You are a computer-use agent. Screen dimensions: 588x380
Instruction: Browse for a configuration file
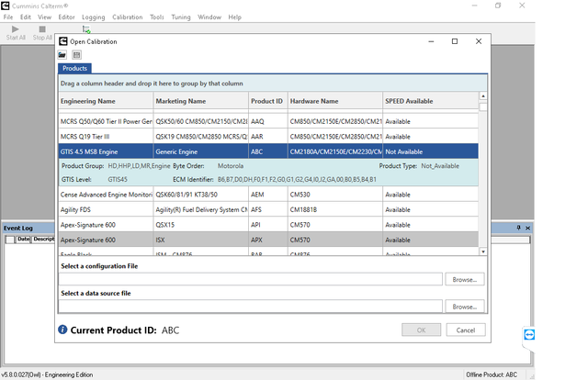464,279
